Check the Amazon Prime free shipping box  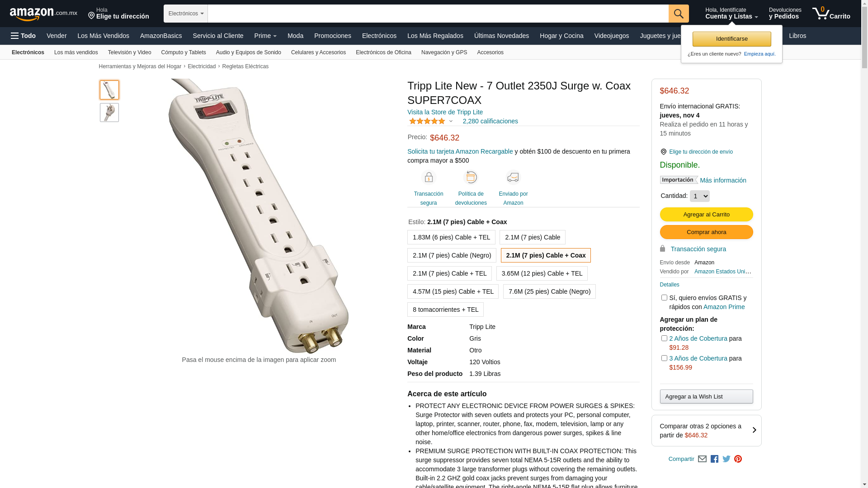click(664, 298)
